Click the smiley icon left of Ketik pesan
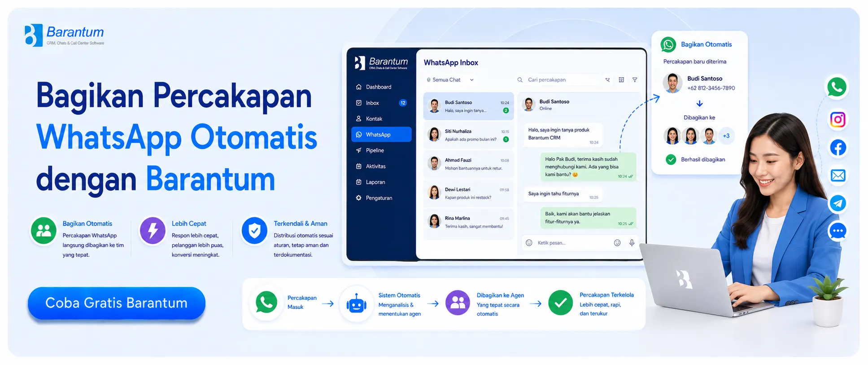The height and width of the screenshot is (365, 868). [x=529, y=243]
